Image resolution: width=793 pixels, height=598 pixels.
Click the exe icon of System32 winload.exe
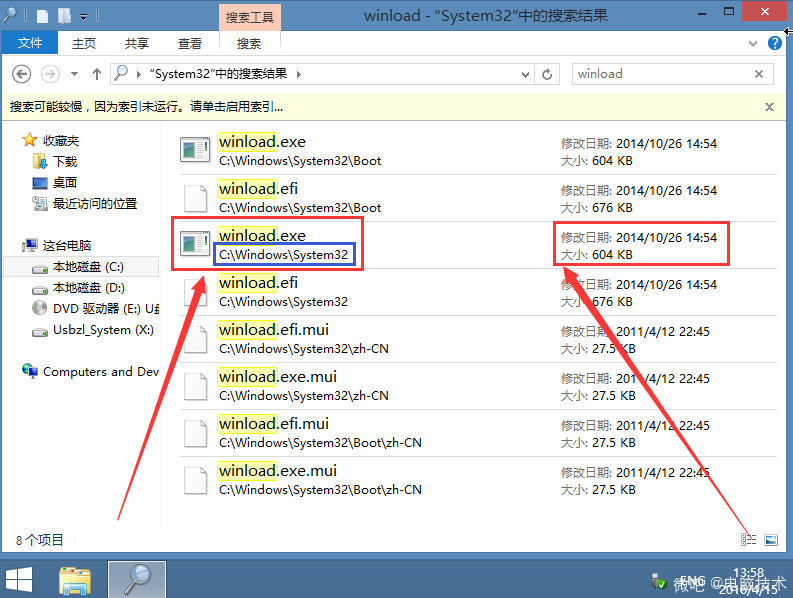point(195,244)
